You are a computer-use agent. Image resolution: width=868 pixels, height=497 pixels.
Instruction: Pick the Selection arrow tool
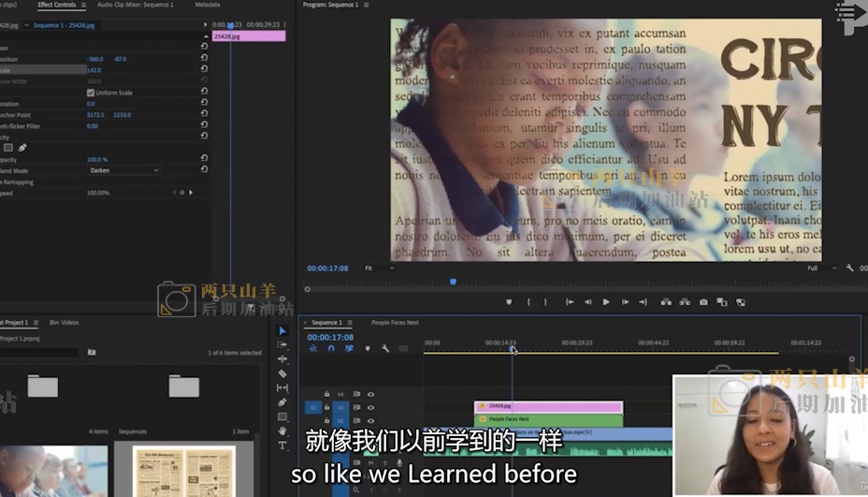[x=282, y=330]
